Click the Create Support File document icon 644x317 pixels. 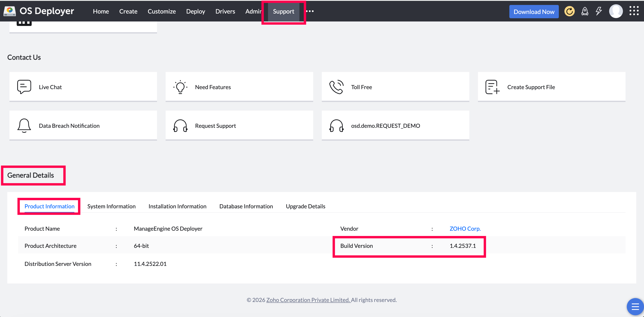coord(492,87)
